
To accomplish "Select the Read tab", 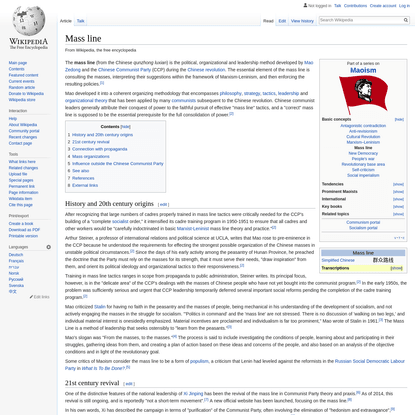I will coord(268,21).
